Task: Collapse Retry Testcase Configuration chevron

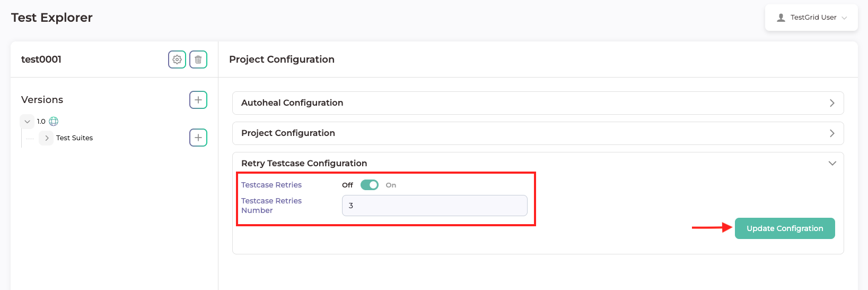Action: tap(832, 164)
